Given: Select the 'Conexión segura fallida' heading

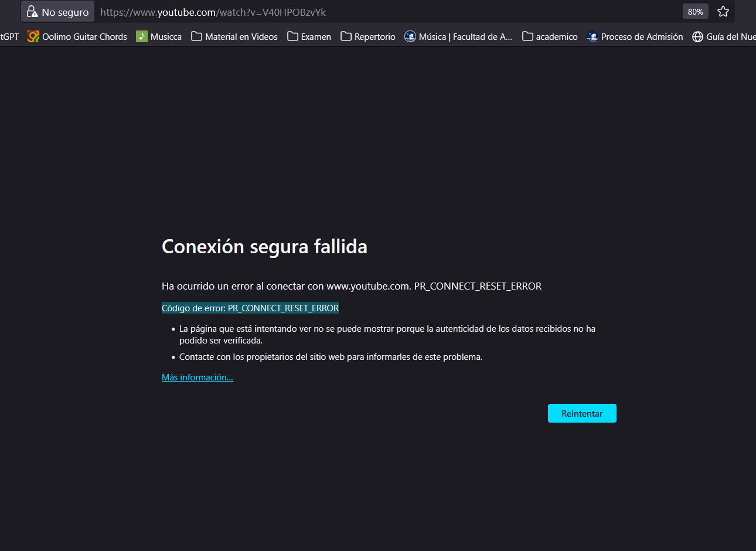Looking at the screenshot, I should 264,247.
